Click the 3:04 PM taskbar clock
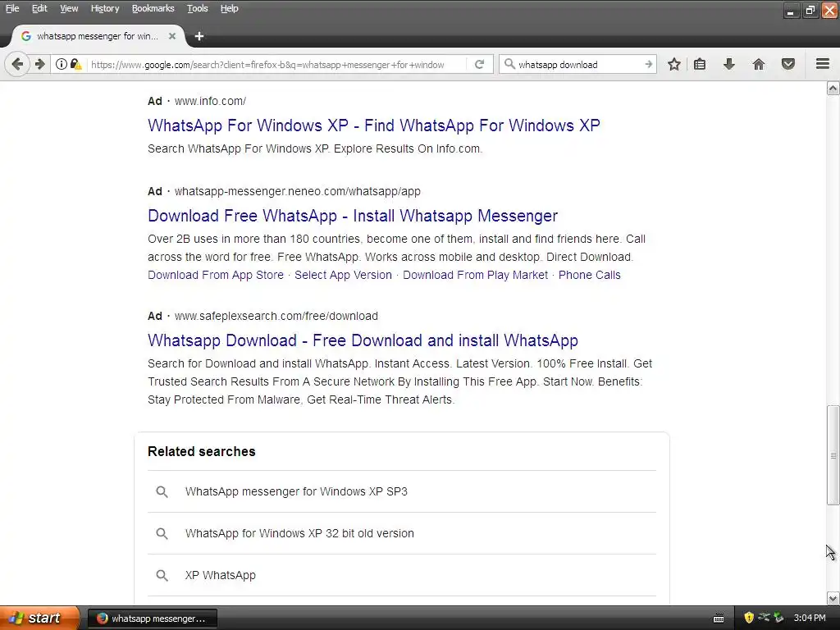Screen dimensions: 840x630 coord(810,618)
